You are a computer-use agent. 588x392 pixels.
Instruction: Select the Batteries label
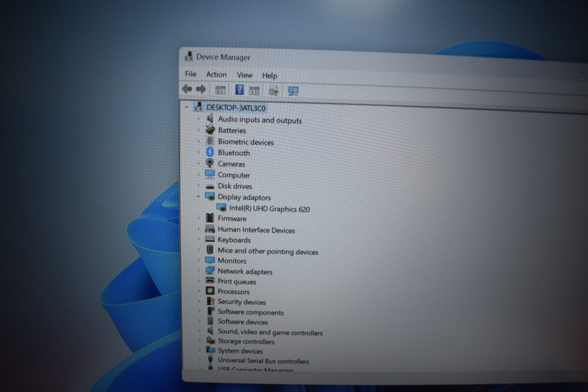tap(232, 130)
